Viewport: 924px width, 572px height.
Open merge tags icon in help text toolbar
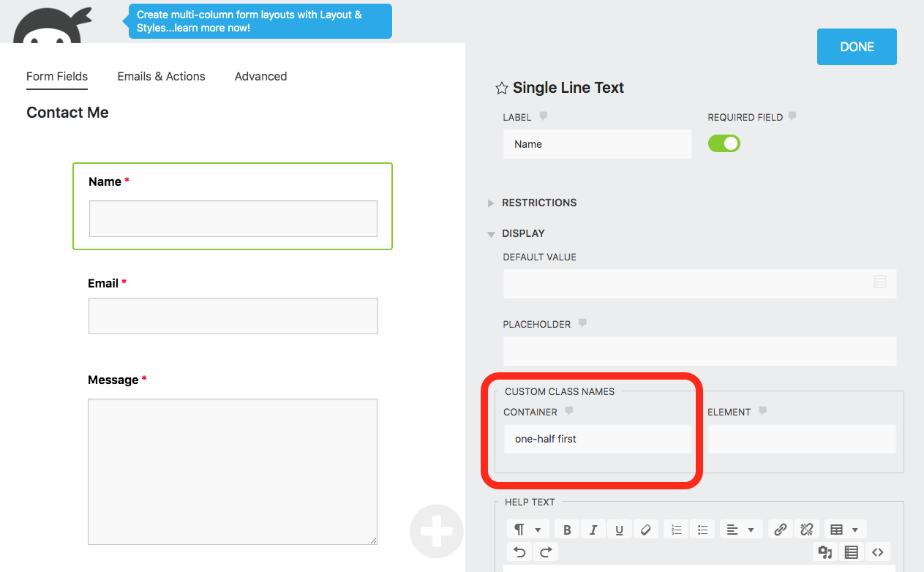click(852, 552)
